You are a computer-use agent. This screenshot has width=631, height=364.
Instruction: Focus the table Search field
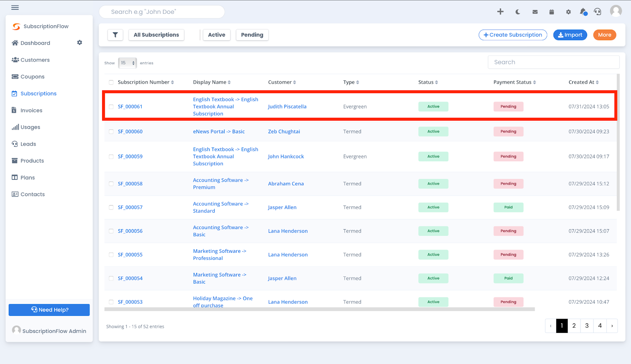[554, 62]
